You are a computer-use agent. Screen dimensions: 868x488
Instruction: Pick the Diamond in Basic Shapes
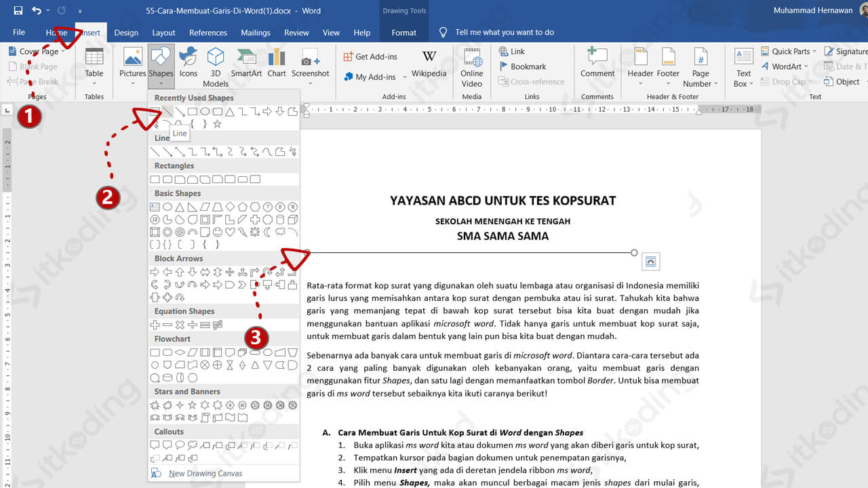(230, 207)
